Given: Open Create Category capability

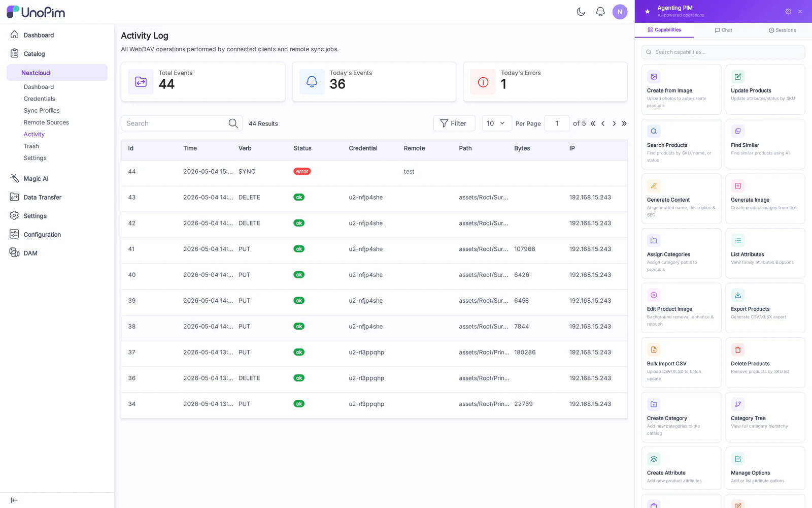Looking at the screenshot, I should [x=681, y=417].
